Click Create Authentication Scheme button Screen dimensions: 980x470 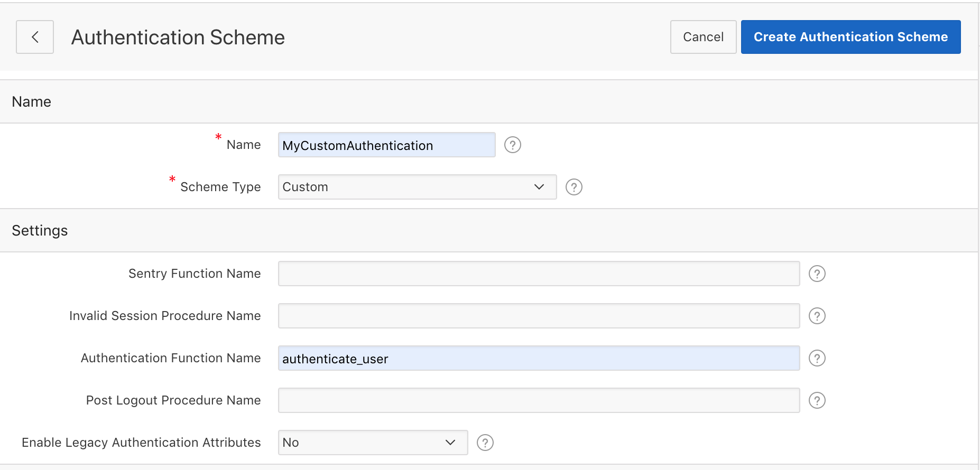[x=850, y=37]
